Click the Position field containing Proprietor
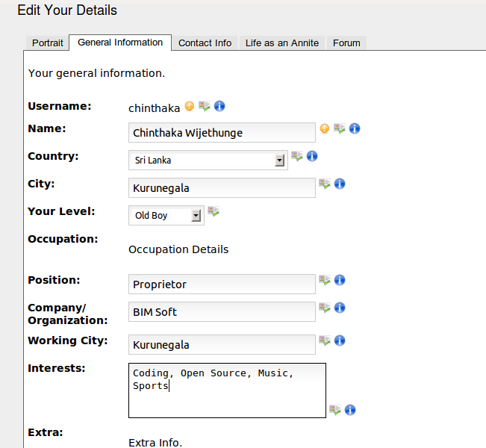 (222, 284)
